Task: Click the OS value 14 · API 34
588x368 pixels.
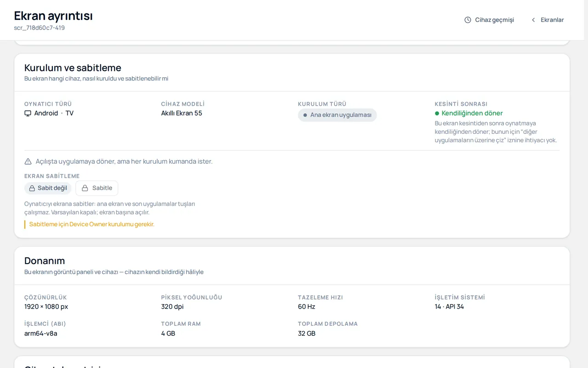Action: click(x=449, y=307)
